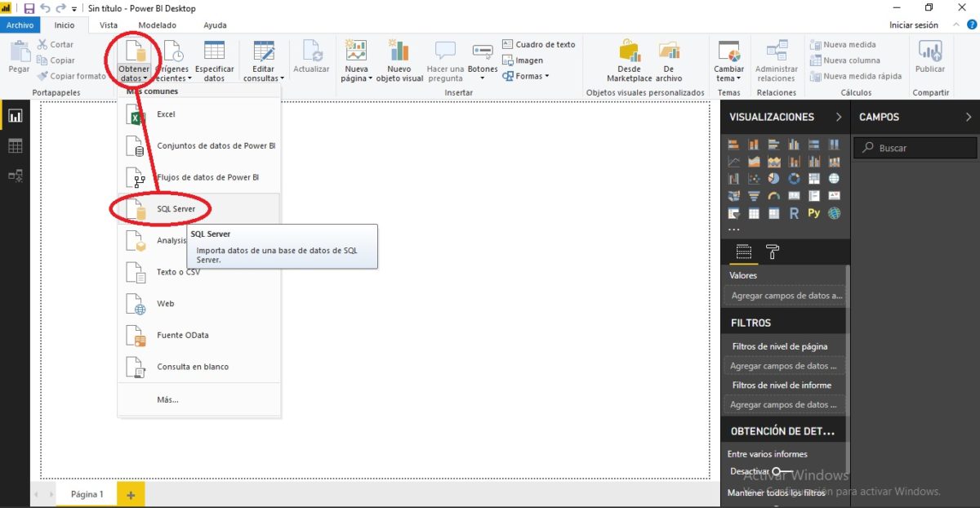Add a new page with the plus button

pyautogui.click(x=131, y=494)
